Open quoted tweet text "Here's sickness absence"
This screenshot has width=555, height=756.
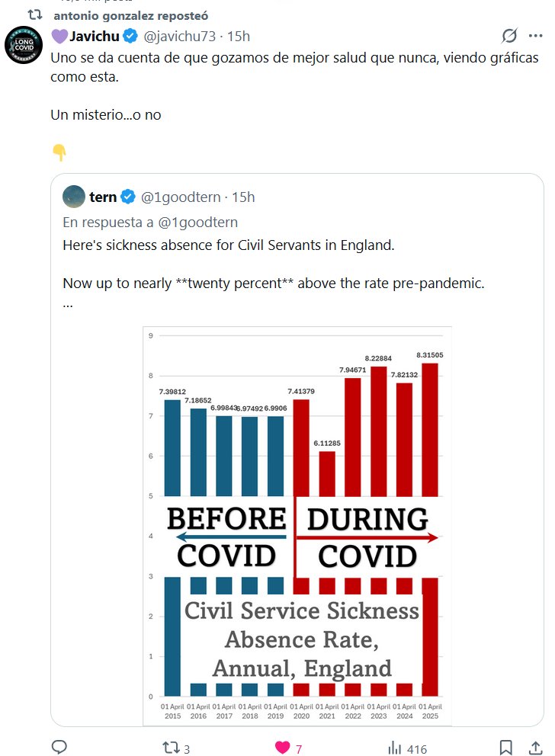(x=229, y=245)
